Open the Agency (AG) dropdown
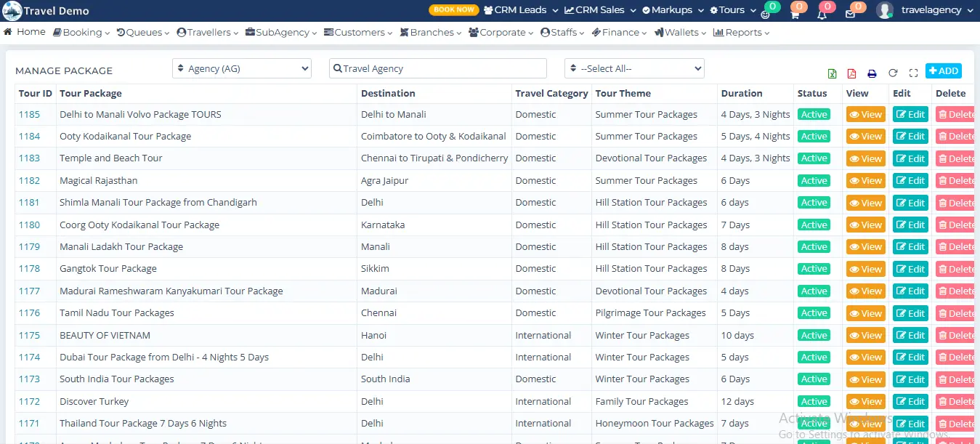 (x=241, y=68)
